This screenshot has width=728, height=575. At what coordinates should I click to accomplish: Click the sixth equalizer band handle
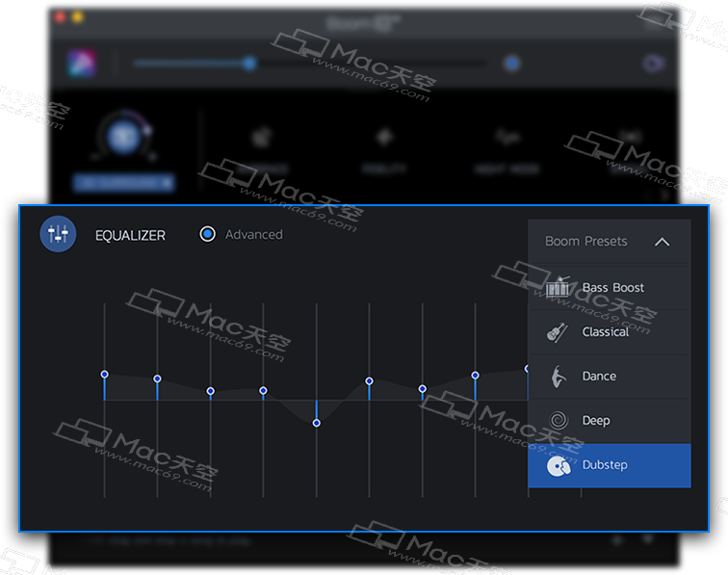(369, 381)
